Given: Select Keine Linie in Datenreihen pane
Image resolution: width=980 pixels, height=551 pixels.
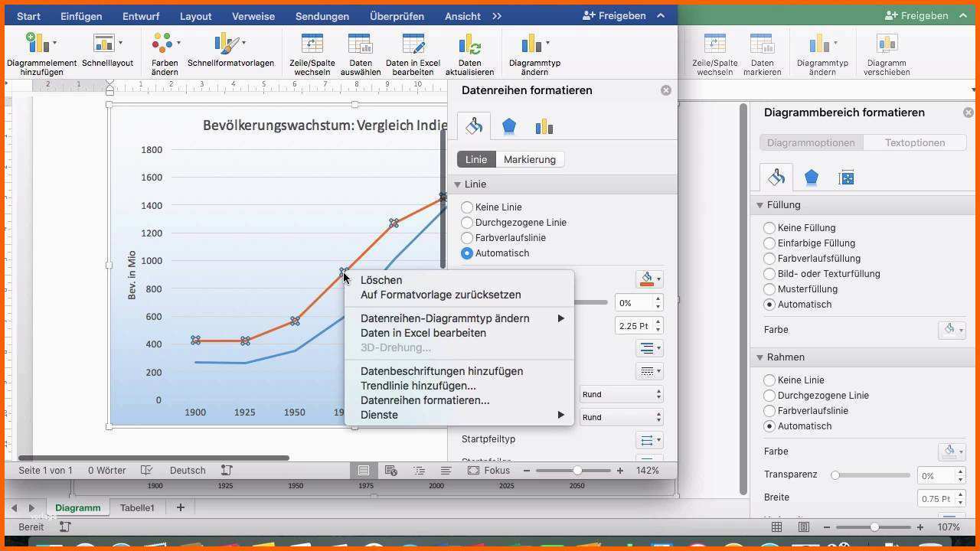Looking at the screenshot, I should (x=467, y=207).
